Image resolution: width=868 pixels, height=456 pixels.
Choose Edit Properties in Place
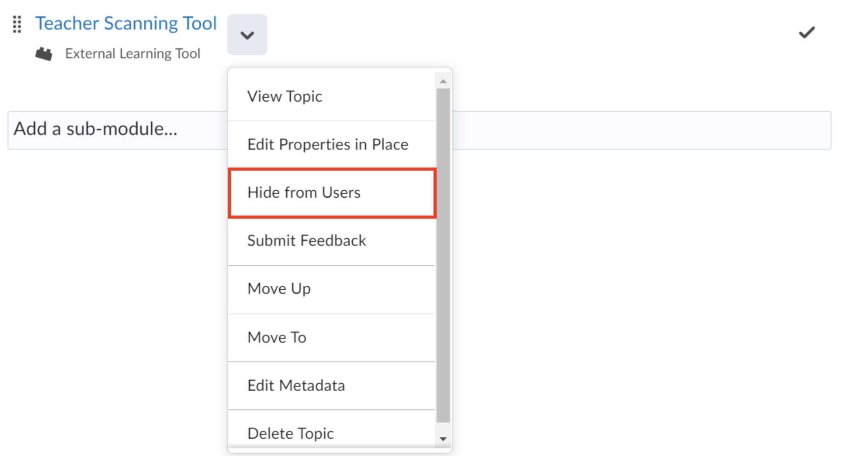click(328, 144)
